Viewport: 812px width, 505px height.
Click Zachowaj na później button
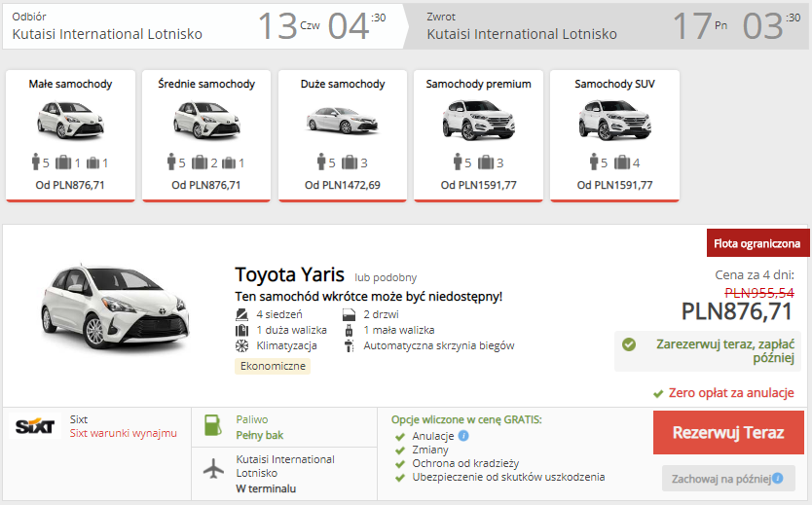(x=728, y=479)
